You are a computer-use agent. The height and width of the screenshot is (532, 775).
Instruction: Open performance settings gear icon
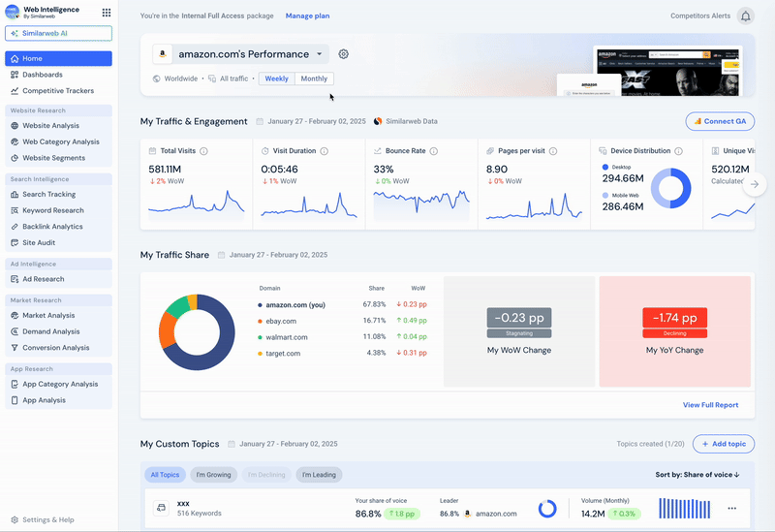click(344, 54)
